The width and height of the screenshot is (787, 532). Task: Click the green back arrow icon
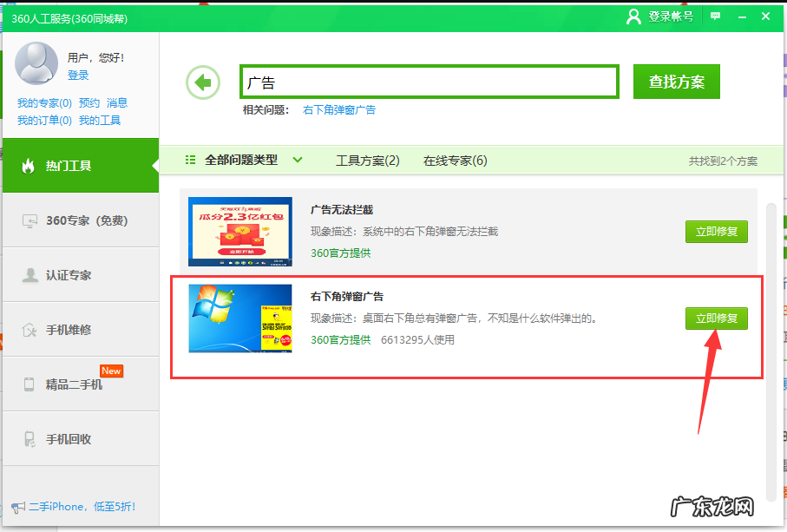point(202,82)
